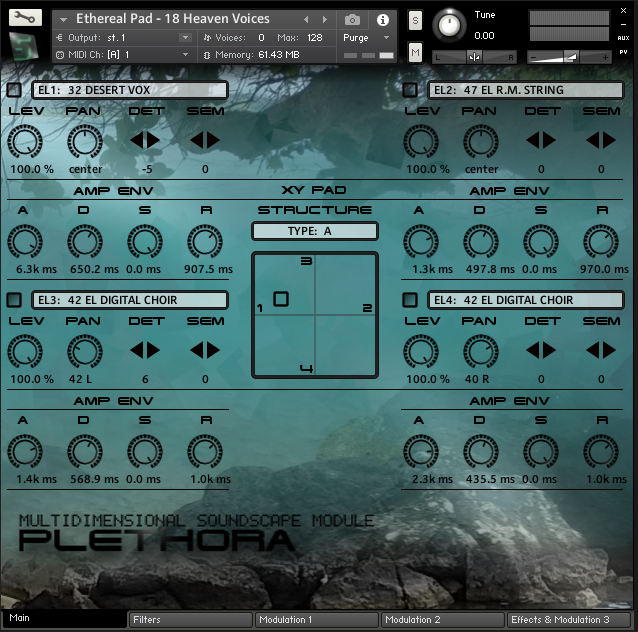The image size is (638, 632).
Task: Open the instrument preset dropdown arrow
Action: pos(63,20)
